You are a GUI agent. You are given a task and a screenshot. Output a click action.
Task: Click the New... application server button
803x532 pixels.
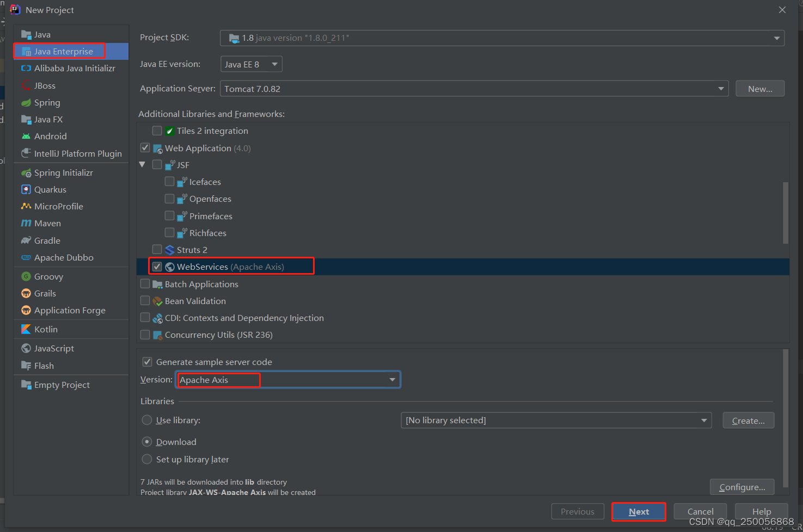pyautogui.click(x=760, y=89)
